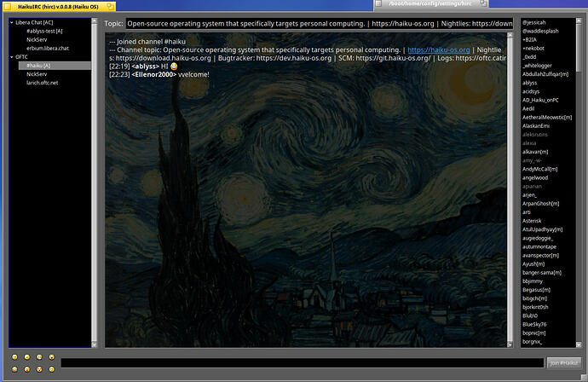This screenshot has height=382, width=588.
Task: Insert the first emoji in the top row
Action: tap(14, 357)
